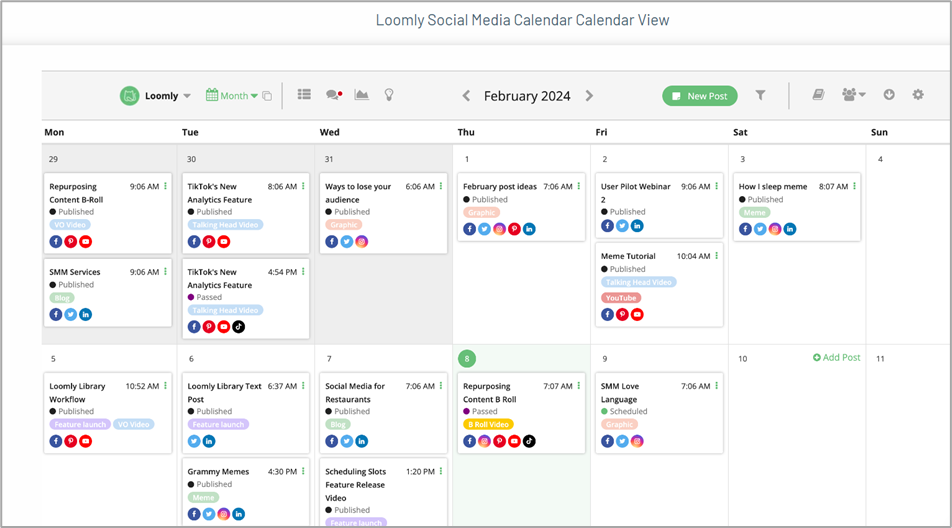Go to the next month arrow

589,96
